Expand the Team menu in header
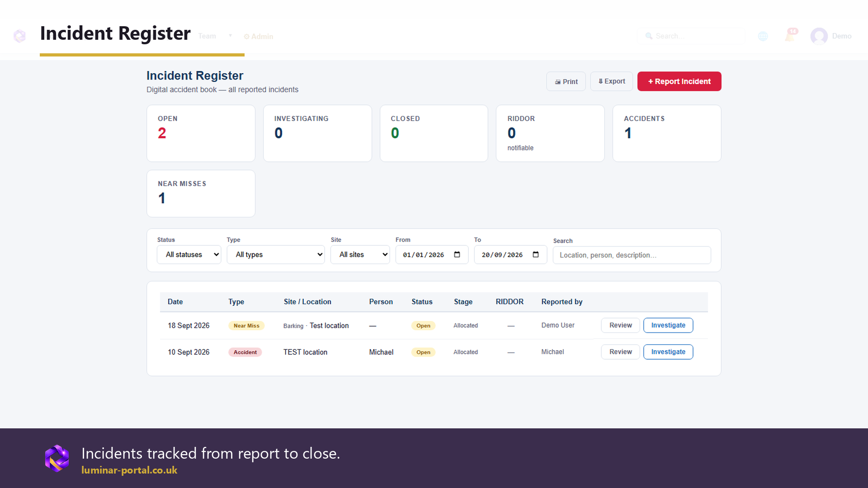Screen dimensions: 868x488 pos(215,36)
